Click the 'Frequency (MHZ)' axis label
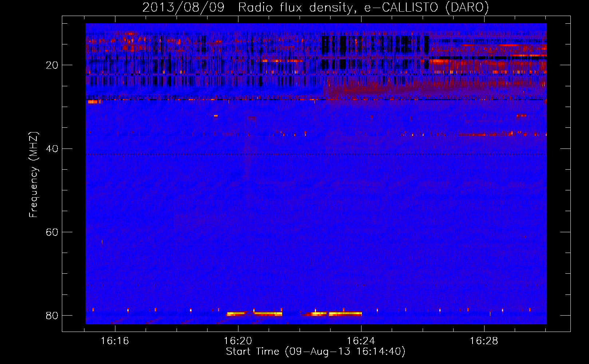This screenshot has width=589, height=364. coord(33,175)
